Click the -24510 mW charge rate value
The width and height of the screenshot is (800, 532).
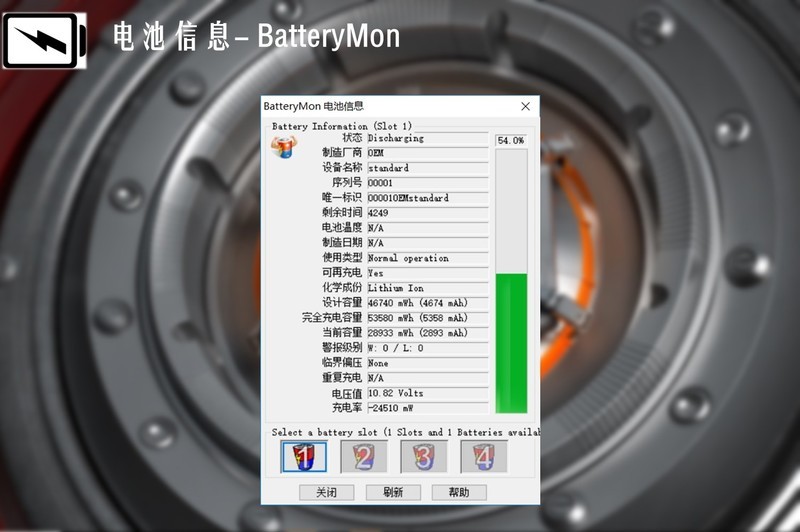(428, 408)
